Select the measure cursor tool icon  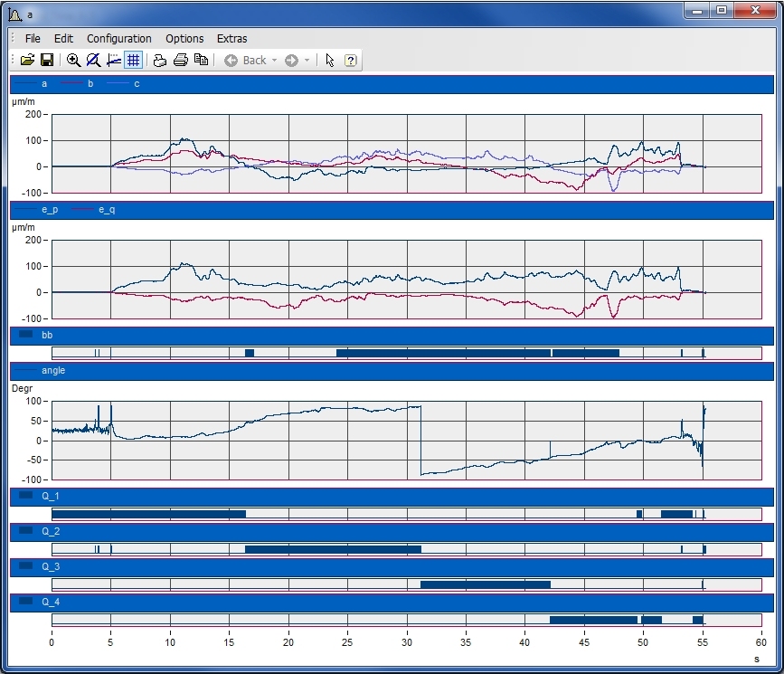tap(114, 61)
